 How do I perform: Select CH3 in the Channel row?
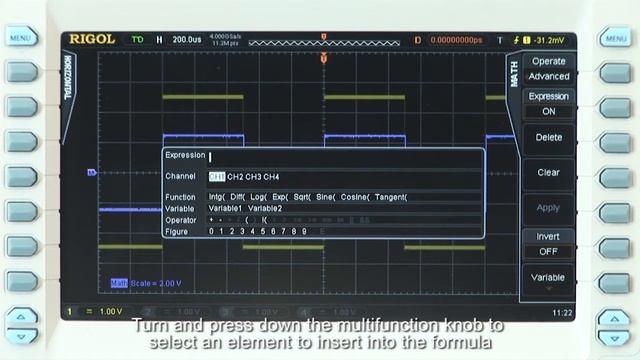tap(253, 177)
